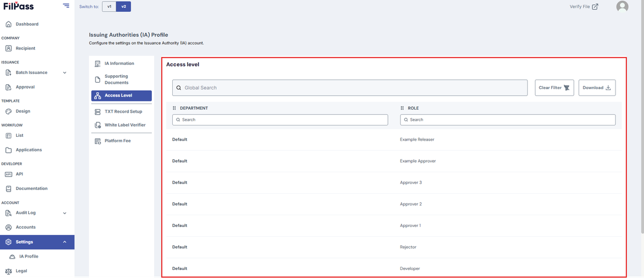Open the White Label Verifier tab
Image resolution: width=644 pixels, height=278 pixels.
(x=121, y=125)
